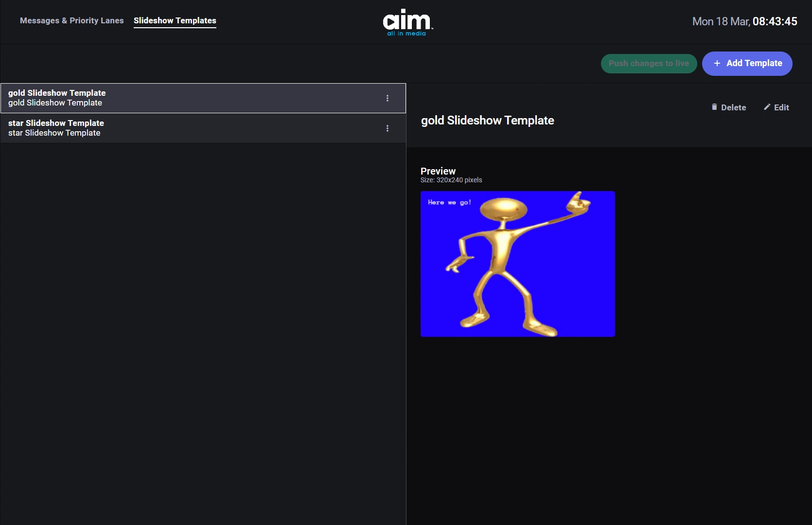Click the Add Template button
This screenshot has width=812, height=525.
click(747, 64)
